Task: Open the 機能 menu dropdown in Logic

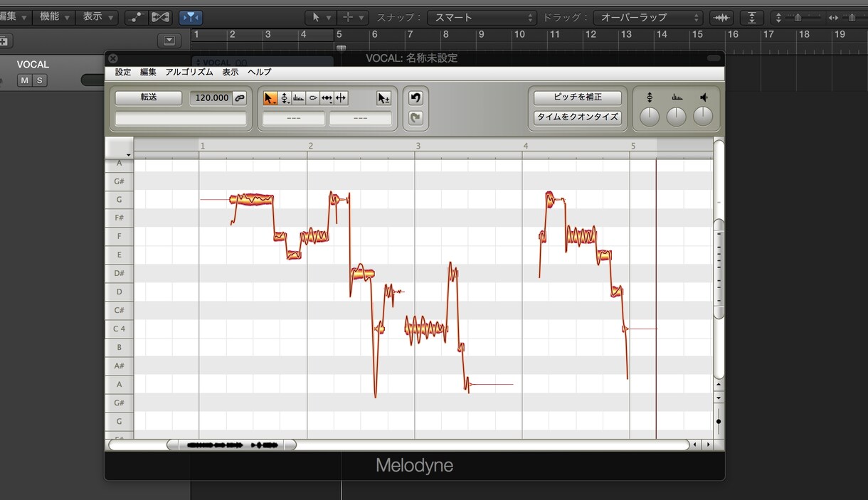Action: coord(55,16)
